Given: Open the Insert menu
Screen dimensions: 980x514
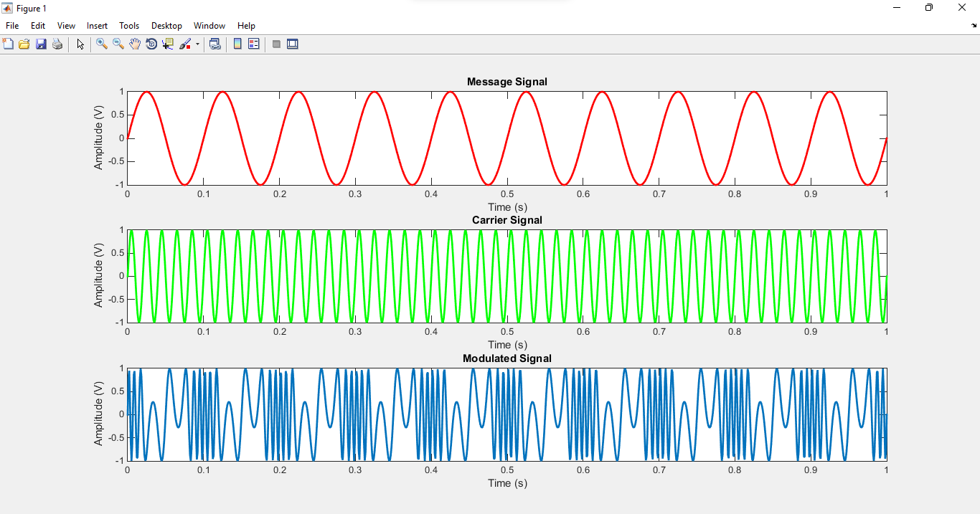Looking at the screenshot, I should coord(97,26).
